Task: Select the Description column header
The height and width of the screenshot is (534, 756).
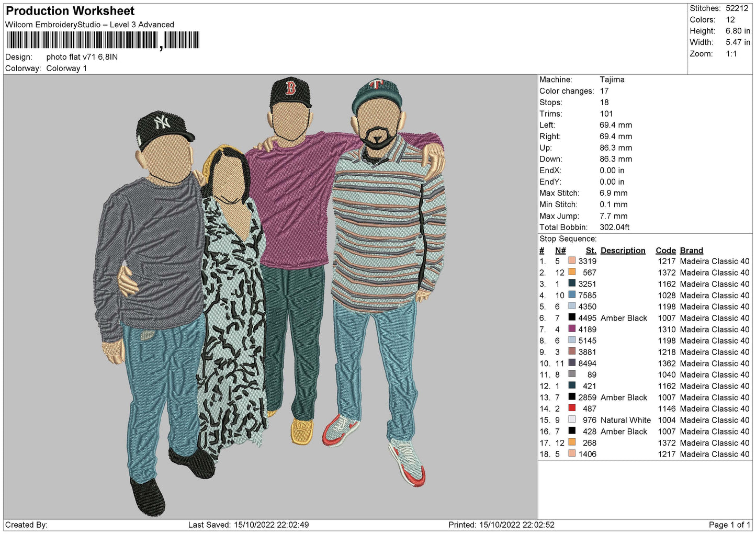Action: coord(623,251)
